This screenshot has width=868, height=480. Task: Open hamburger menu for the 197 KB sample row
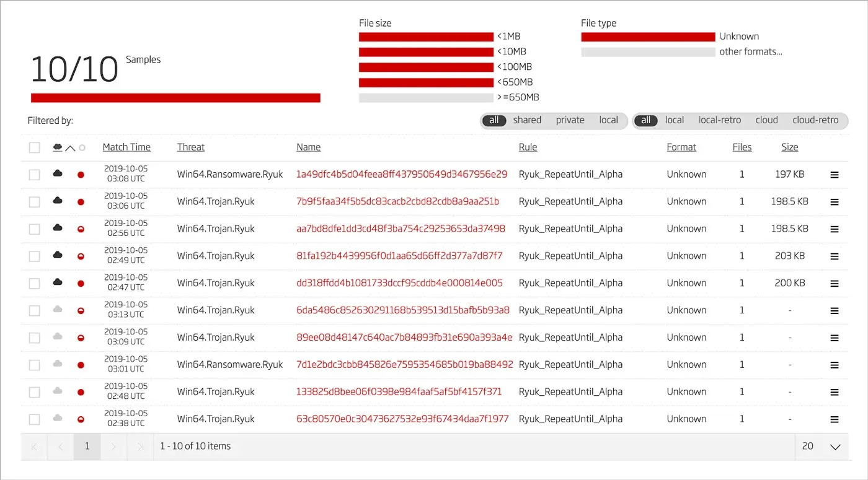click(x=835, y=175)
